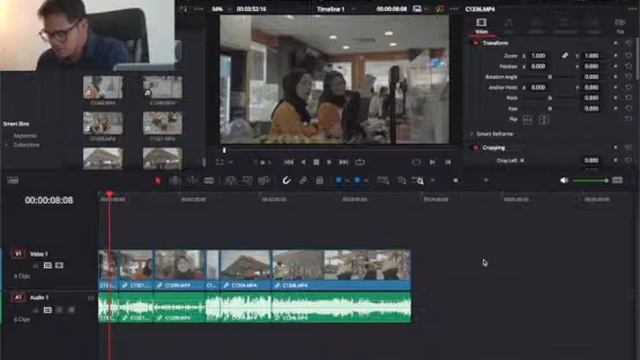
Task: Click the viewer scrubber playhead
Action: [x=224, y=151]
